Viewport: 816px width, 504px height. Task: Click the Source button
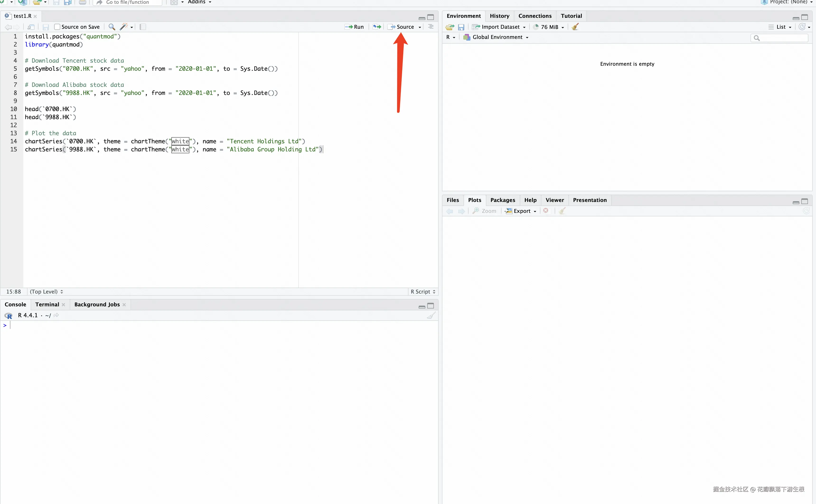(x=402, y=27)
